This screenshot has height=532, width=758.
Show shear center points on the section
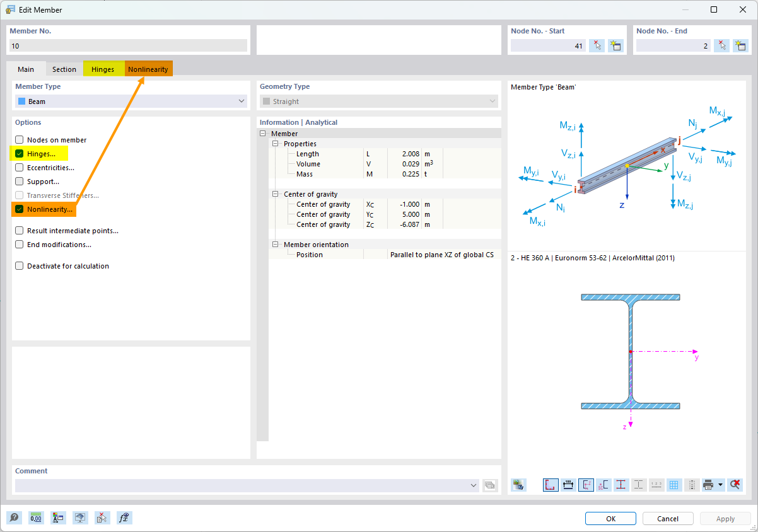(603, 485)
